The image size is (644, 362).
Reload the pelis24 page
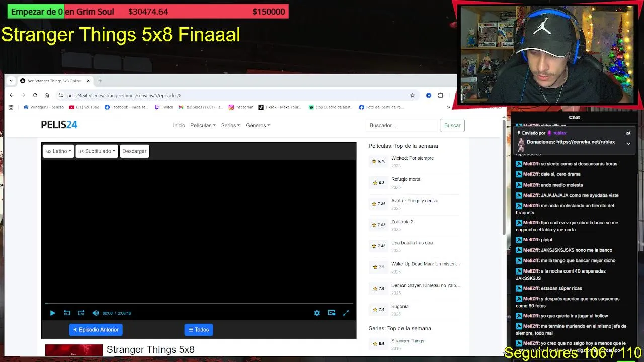pos(35,95)
